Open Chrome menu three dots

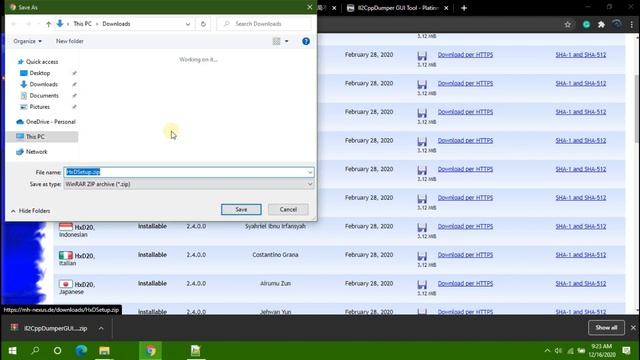pos(631,24)
